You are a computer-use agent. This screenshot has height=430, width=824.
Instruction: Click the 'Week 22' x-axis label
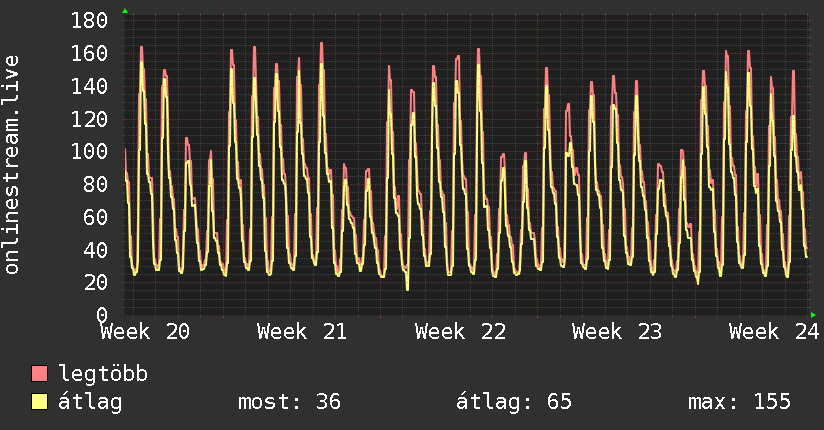(460, 332)
